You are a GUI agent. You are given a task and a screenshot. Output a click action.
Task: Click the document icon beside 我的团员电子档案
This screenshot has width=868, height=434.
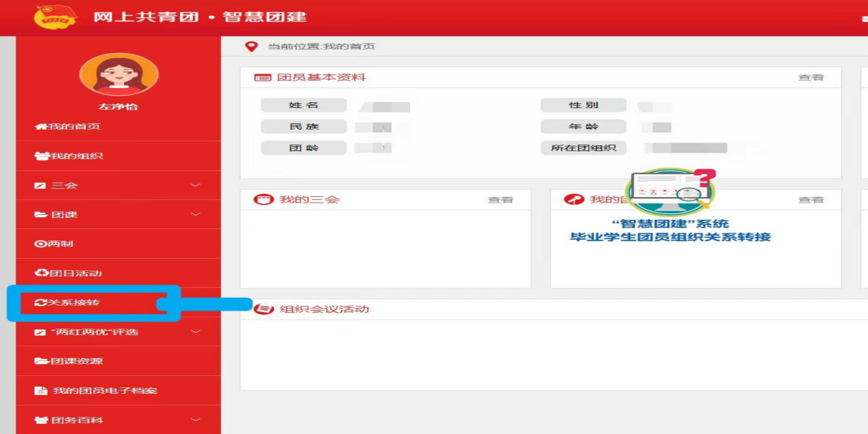click(42, 391)
